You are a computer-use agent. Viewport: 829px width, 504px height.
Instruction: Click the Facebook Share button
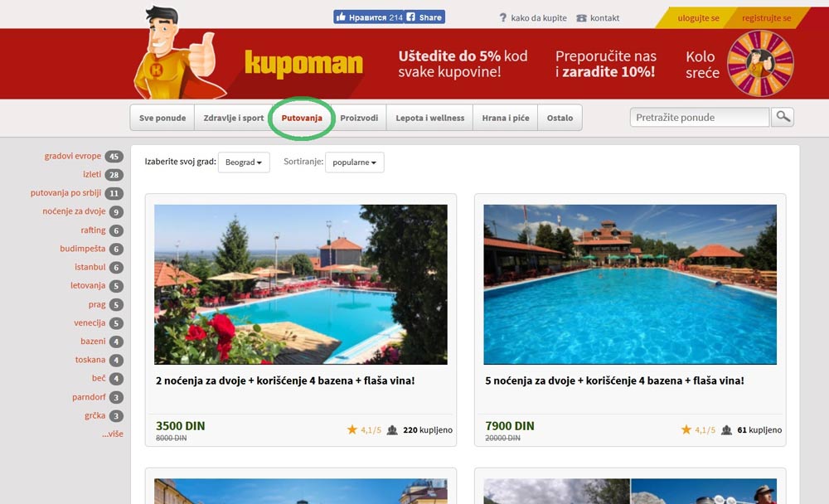[424, 17]
